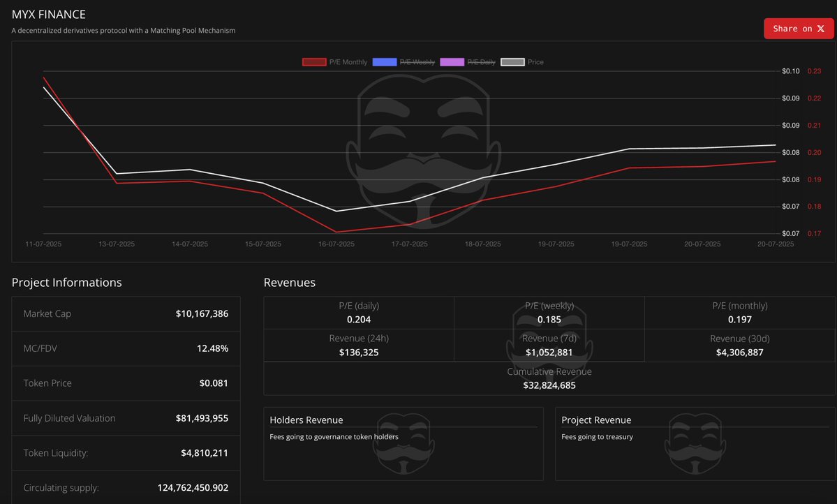837x504 pixels.
Task: Click the 14-07-2025 date axis label
Action: [189, 244]
